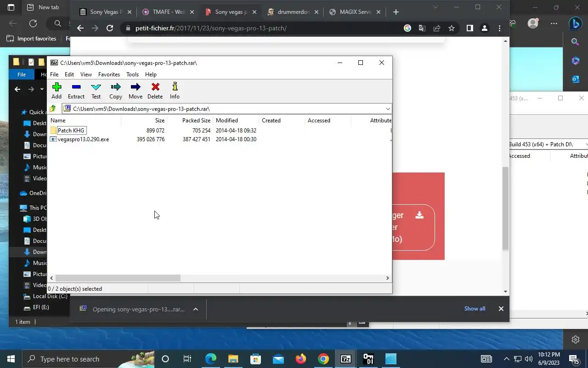Switch to the MAGIX Service browser tab

click(356, 12)
